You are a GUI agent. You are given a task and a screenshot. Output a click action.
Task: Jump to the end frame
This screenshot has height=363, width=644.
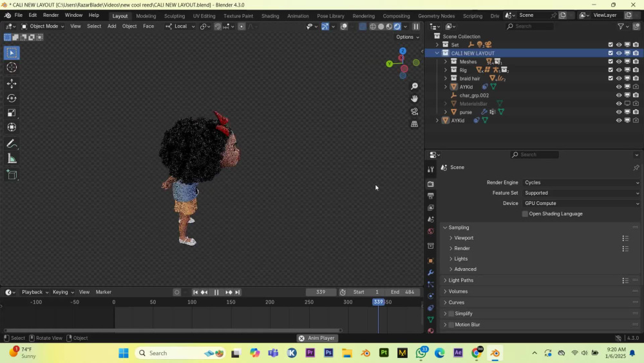[238, 292]
